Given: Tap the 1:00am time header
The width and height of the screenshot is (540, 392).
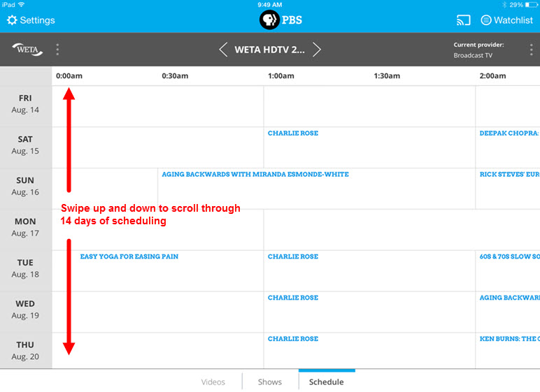Looking at the screenshot, I should [x=281, y=75].
